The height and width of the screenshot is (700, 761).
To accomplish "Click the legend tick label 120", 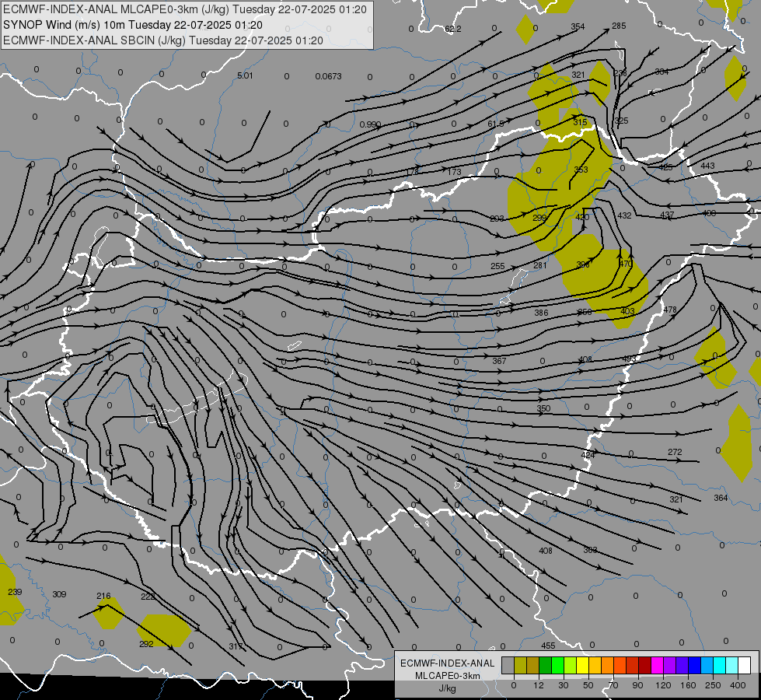I will (x=663, y=685).
